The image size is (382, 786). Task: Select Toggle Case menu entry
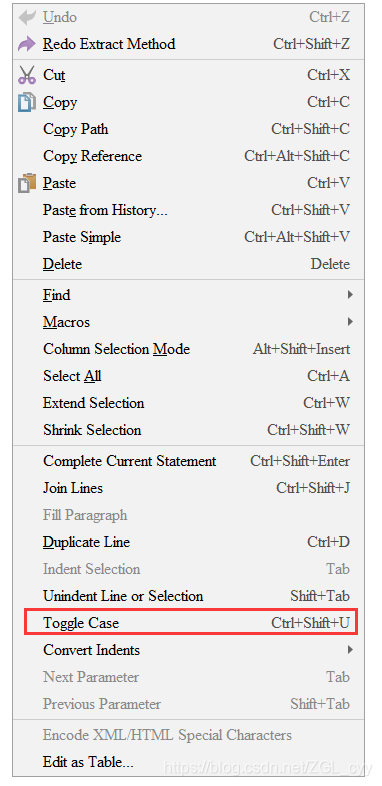click(x=191, y=623)
